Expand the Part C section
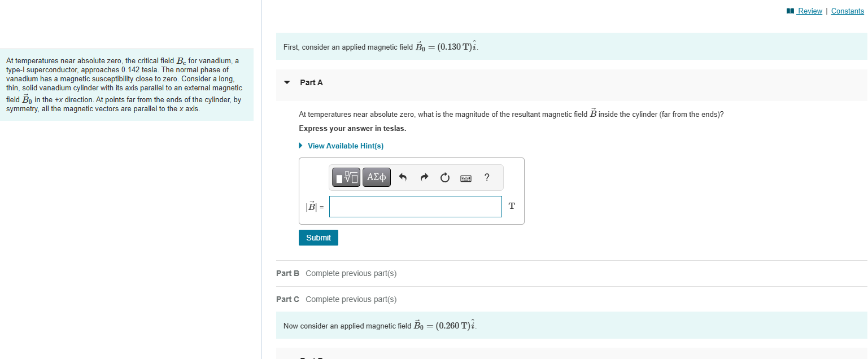The width and height of the screenshot is (868, 359). (287, 299)
